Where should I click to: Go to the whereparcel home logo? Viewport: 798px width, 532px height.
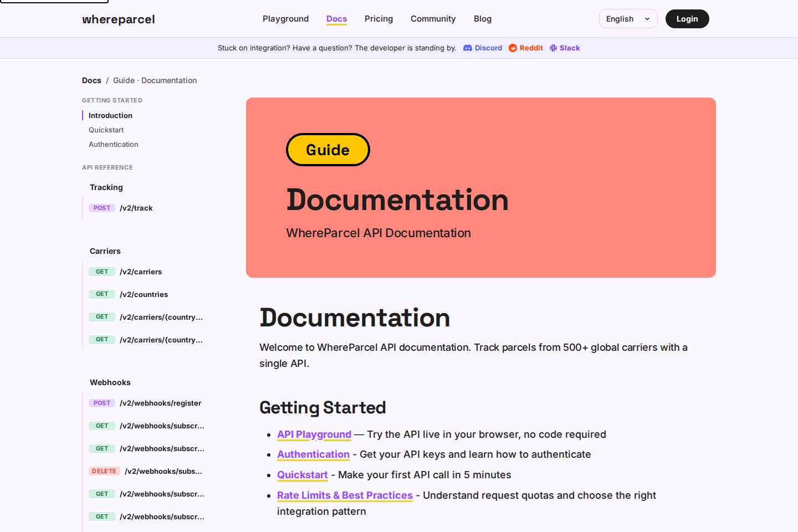tap(119, 19)
